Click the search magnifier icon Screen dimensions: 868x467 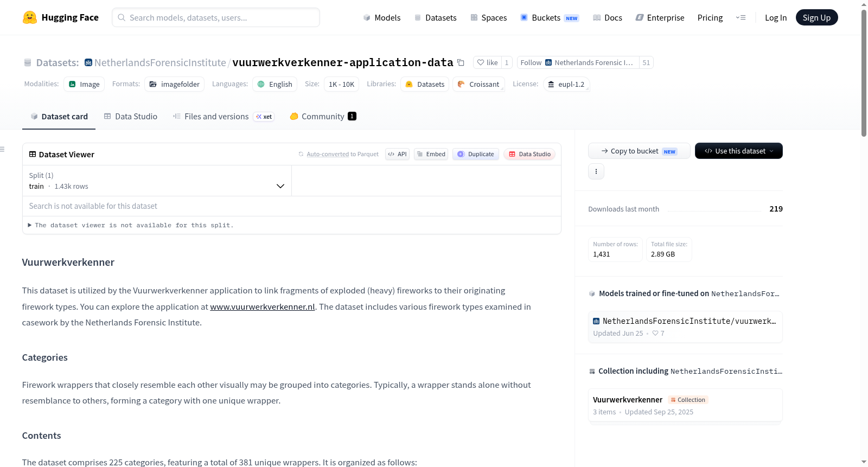pos(122,17)
